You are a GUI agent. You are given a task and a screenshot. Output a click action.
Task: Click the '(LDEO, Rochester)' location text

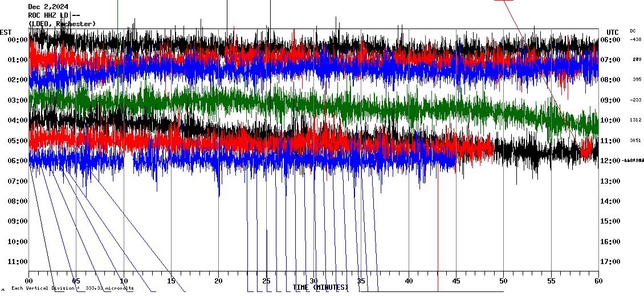[62, 23]
